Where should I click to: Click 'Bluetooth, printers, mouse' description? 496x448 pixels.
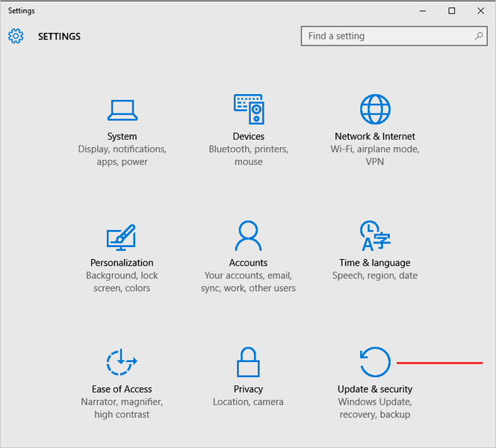coord(249,155)
